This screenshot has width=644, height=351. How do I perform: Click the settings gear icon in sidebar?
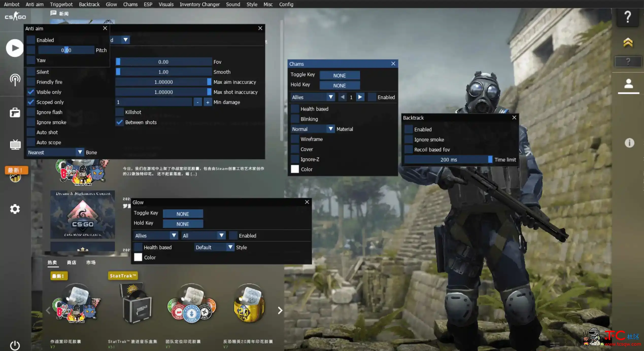[15, 209]
